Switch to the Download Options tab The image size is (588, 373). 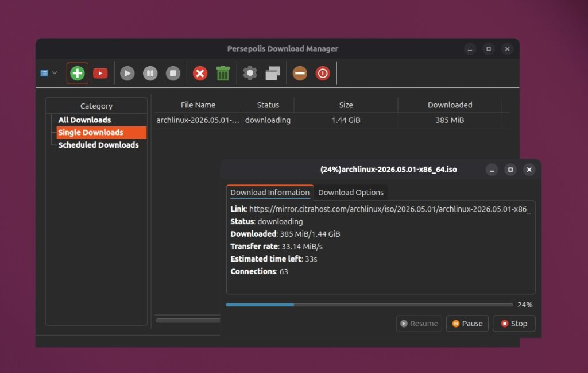click(x=351, y=193)
